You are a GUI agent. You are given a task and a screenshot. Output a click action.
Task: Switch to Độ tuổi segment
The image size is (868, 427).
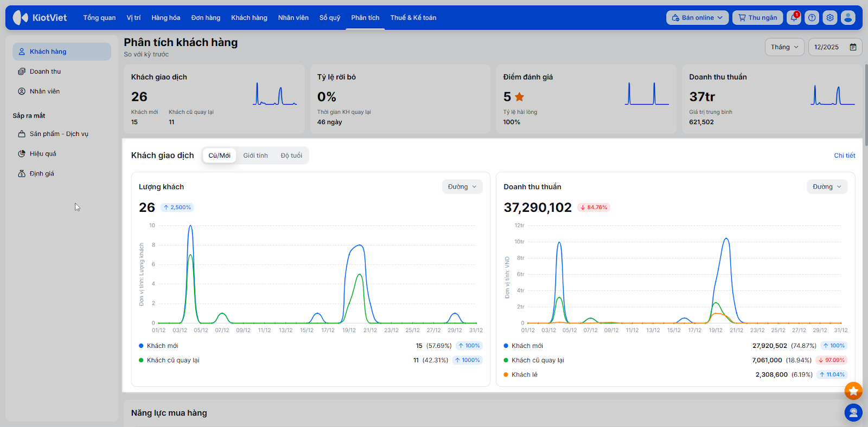point(291,156)
